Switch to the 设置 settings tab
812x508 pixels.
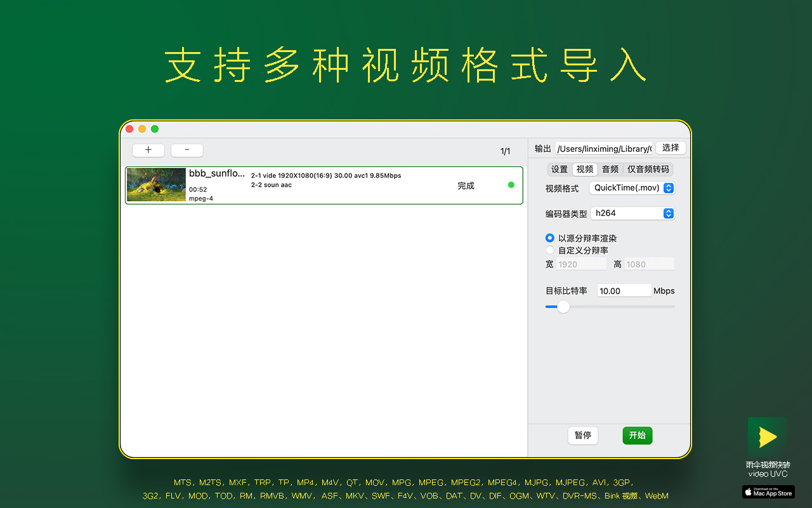coord(560,170)
